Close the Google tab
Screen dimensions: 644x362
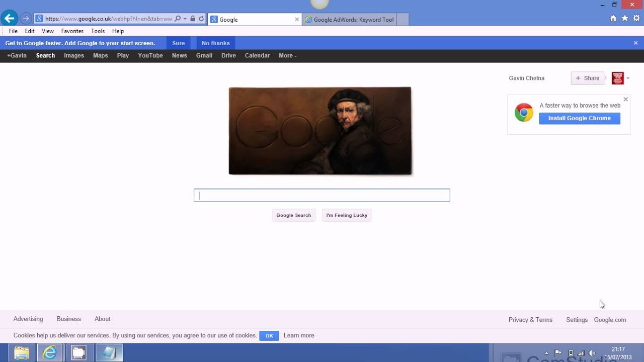click(297, 20)
